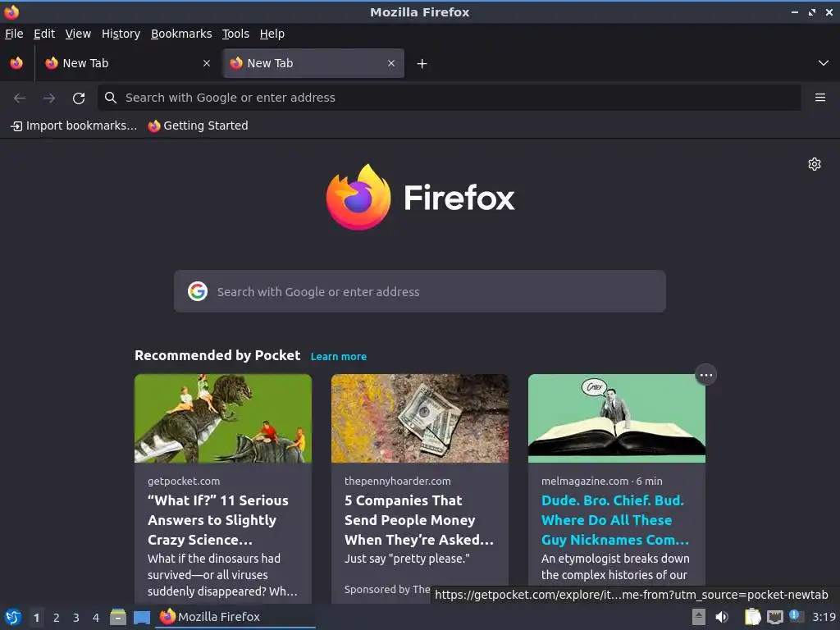
Task: Click the magnifier icon in address bar
Action: pyautogui.click(x=111, y=98)
